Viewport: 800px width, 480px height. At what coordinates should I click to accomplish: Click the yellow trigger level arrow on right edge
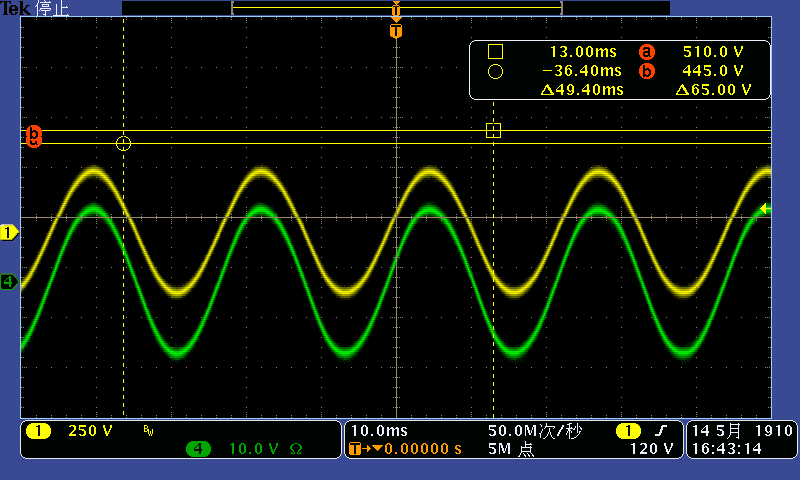(x=765, y=209)
